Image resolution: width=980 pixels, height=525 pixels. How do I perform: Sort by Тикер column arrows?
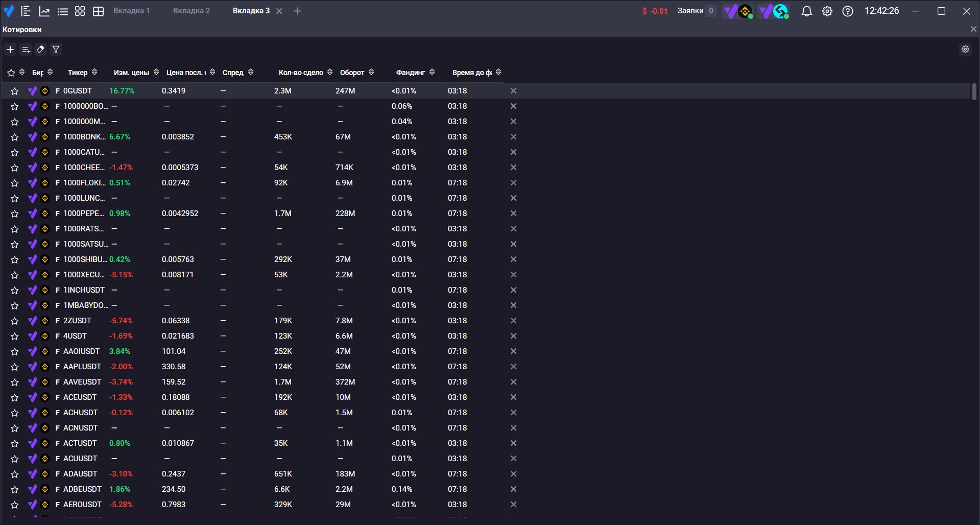tap(94, 72)
